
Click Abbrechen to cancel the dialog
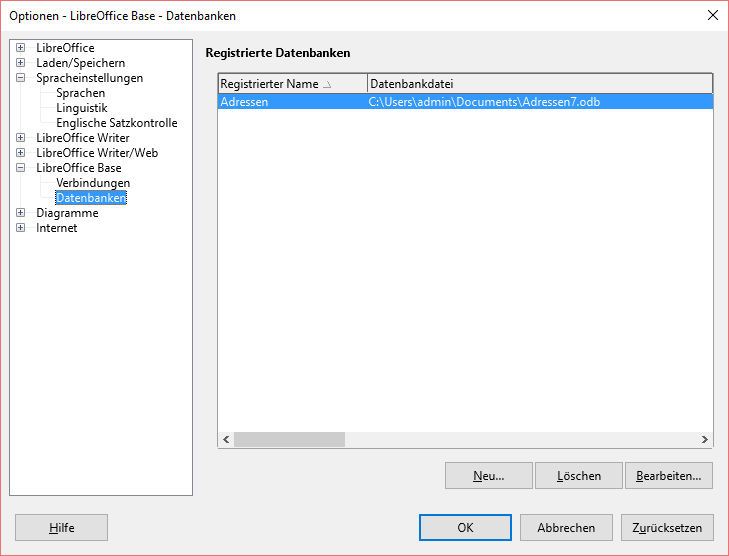[x=566, y=528]
